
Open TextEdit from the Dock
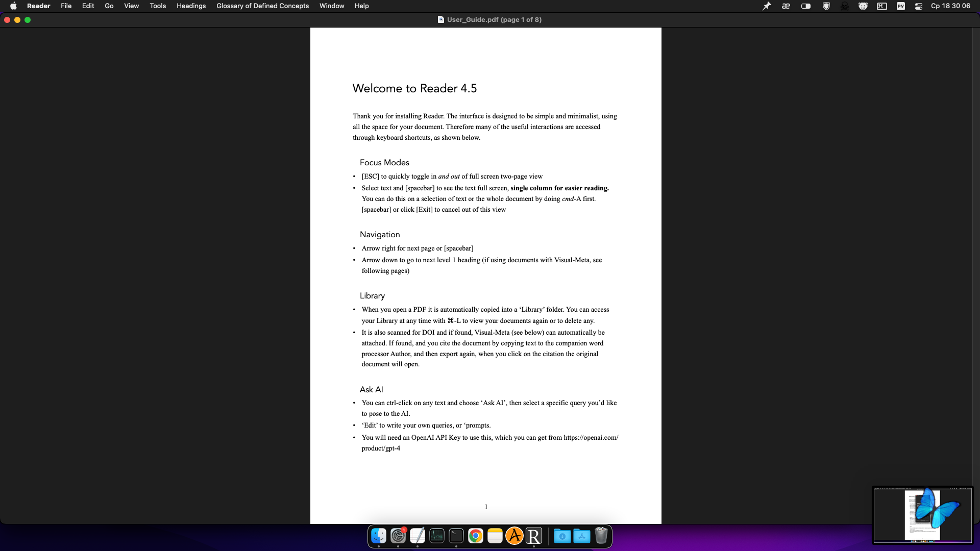point(418,536)
